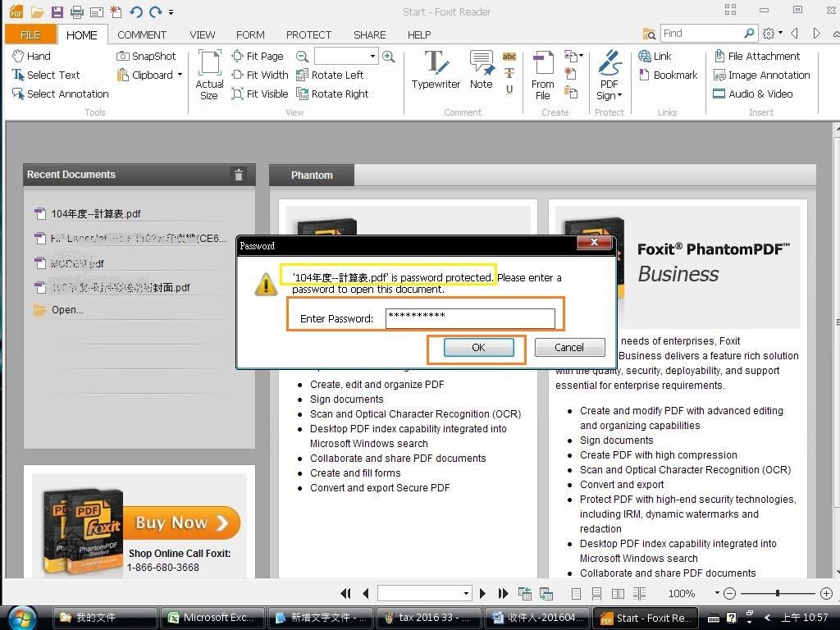The height and width of the screenshot is (630, 840).
Task: Add a Bookmark
Action: tap(668, 75)
